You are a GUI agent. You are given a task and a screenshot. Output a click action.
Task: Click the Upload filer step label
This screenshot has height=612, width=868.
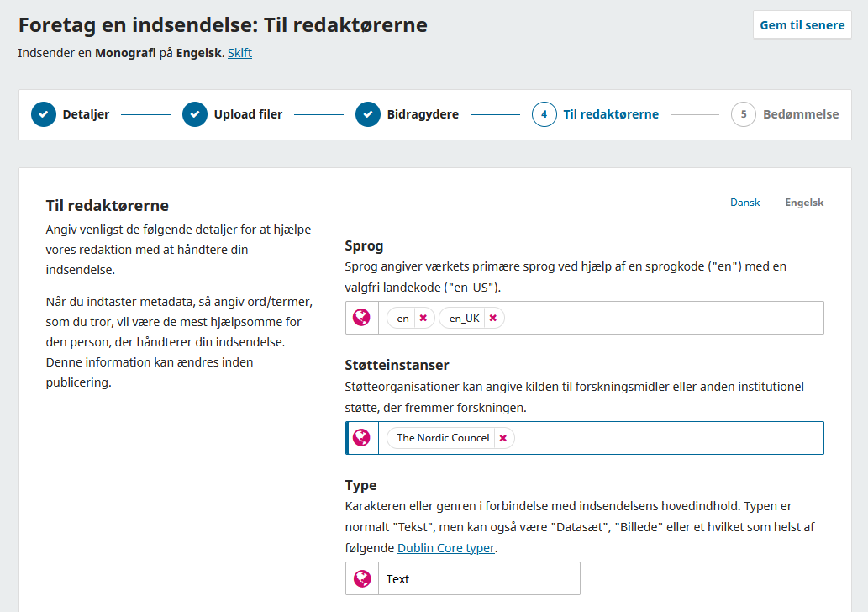(248, 114)
